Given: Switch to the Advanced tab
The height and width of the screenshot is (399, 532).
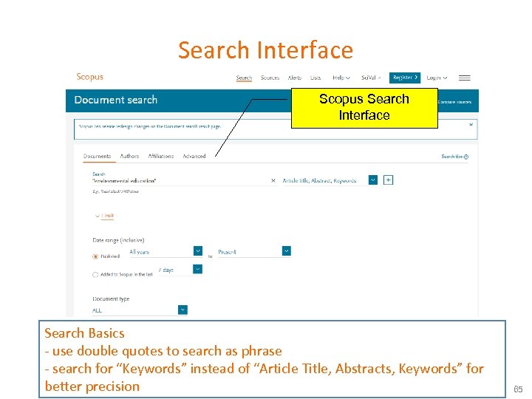Looking at the screenshot, I should (x=194, y=156).
